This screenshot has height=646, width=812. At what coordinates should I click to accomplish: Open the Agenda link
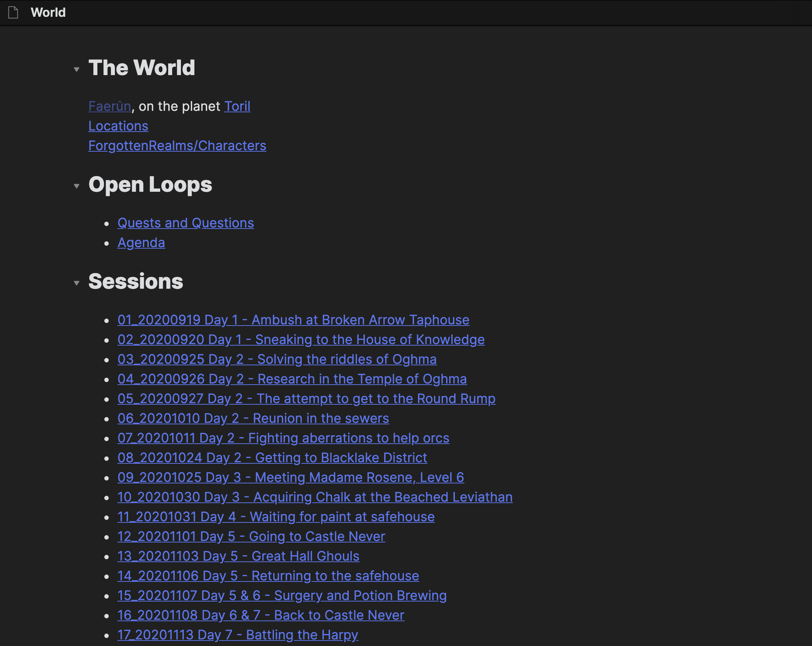pyautogui.click(x=141, y=242)
